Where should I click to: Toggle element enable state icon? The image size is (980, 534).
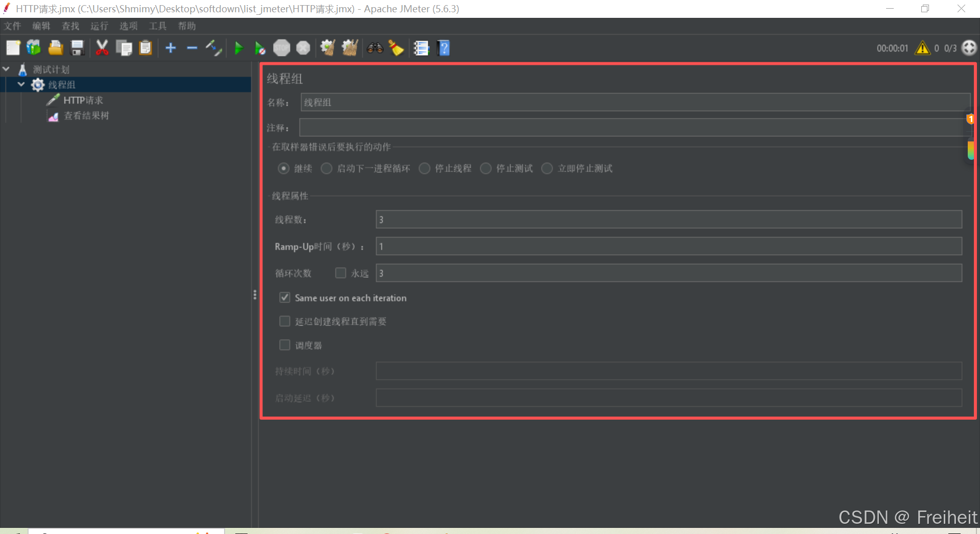213,48
